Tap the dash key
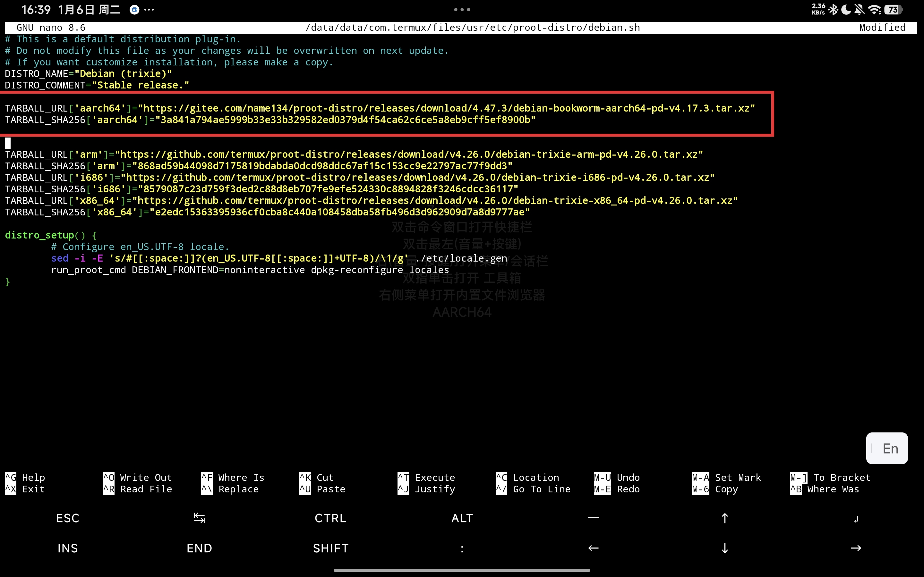924x577 pixels. point(593,518)
